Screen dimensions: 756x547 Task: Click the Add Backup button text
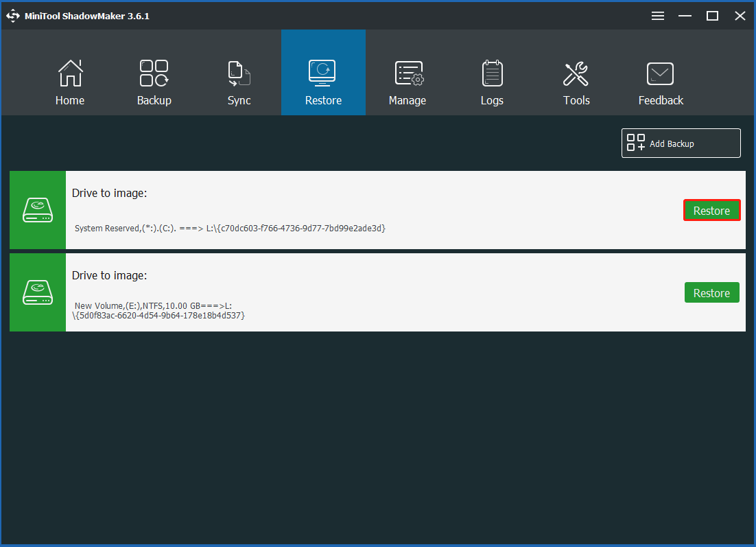pyautogui.click(x=672, y=143)
